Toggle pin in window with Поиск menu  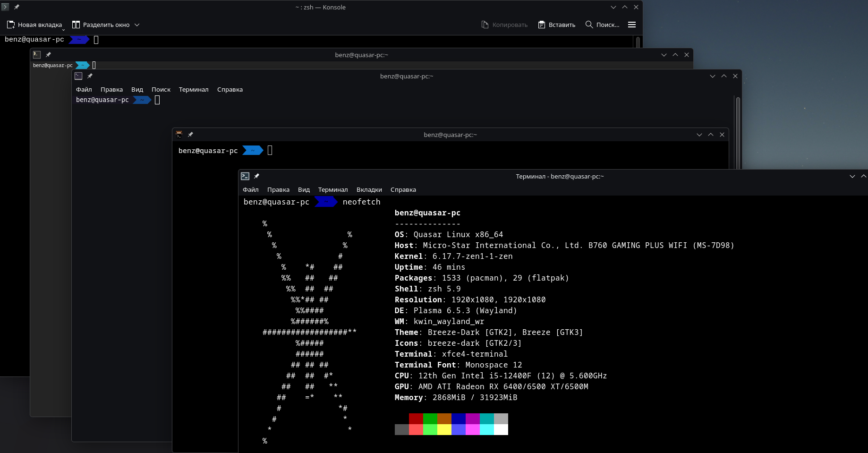90,76
